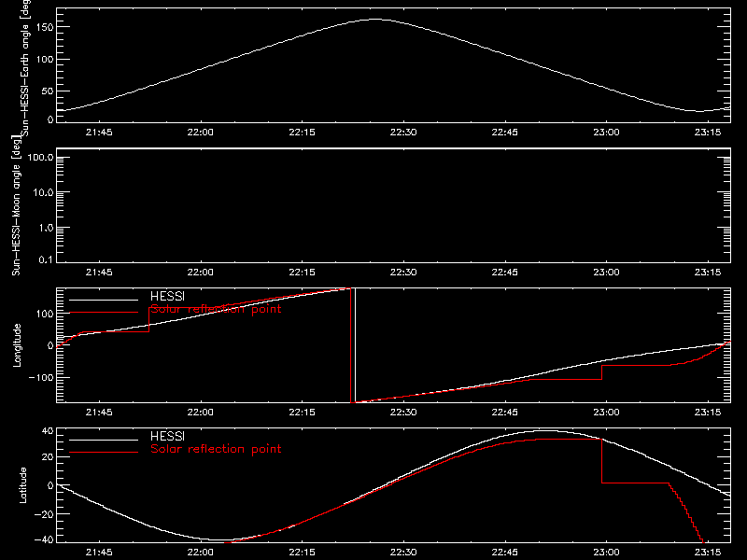The height and width of the screenshot is (560, 747).
Task: Click 22:00 time label under Latitude plot
Action: point(200,553)
